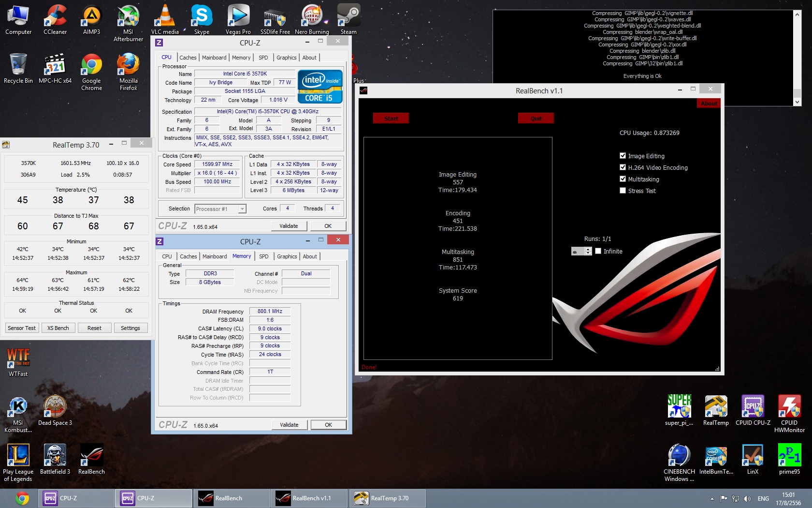This screenshot has width=812, height=508.
Task: Click Chrome icon in the taskbar
Action: point(22,498)
